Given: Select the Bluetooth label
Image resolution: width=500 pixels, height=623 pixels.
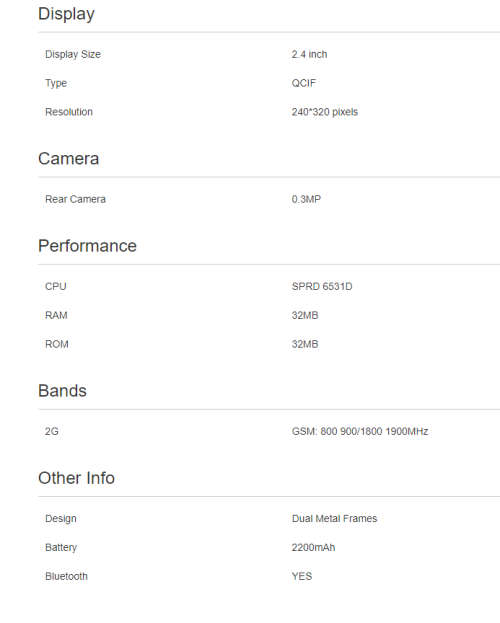Looking at the screenshot, I should click(x=66, y=577).
